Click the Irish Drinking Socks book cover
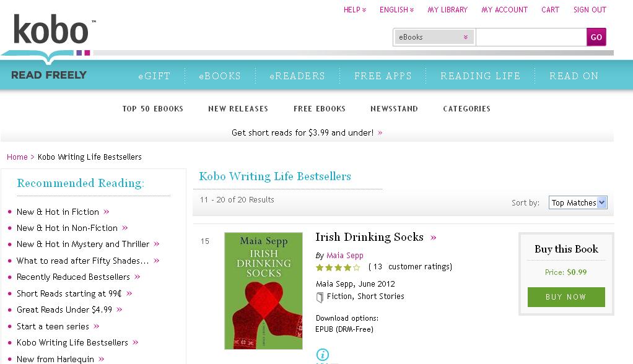This screenshot has width=633, height=364. click(x=263, y=290)
